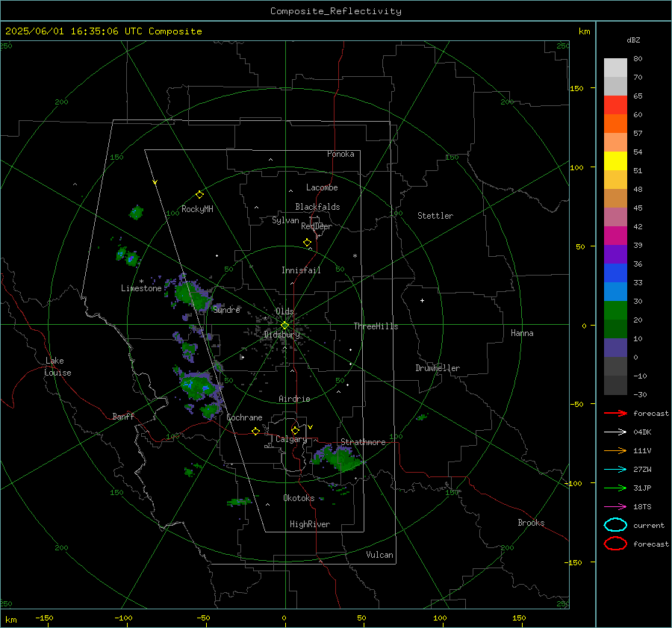The image size is (672, 628).
Task: Click the white plus marker west of Hanna
Action: (x=422, y=300)
